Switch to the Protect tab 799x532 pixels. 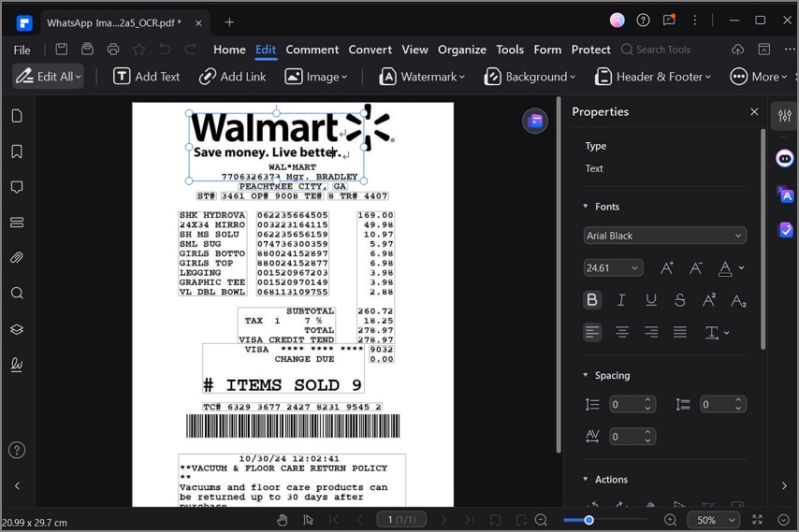tap(590, 50)
